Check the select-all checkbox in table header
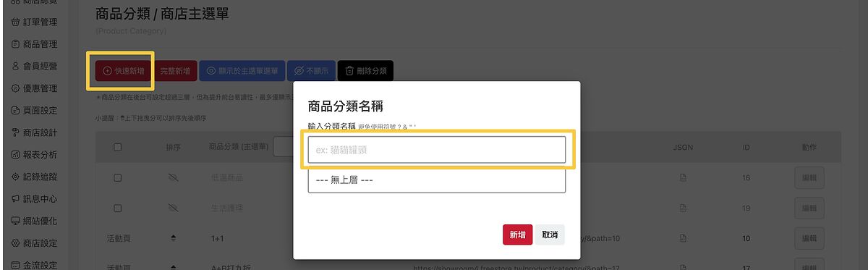Screen dimensions: 868x270 coord(117,147)
